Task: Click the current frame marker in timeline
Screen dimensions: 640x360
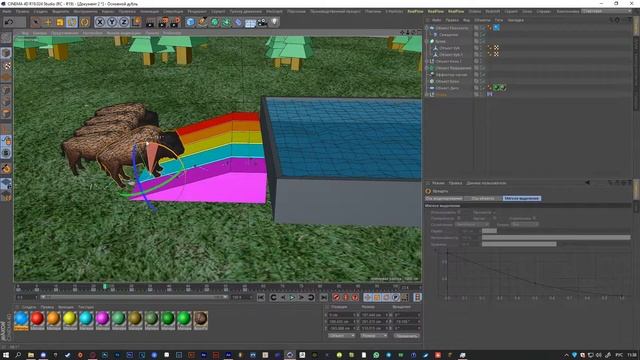Action: coord(105,287)
